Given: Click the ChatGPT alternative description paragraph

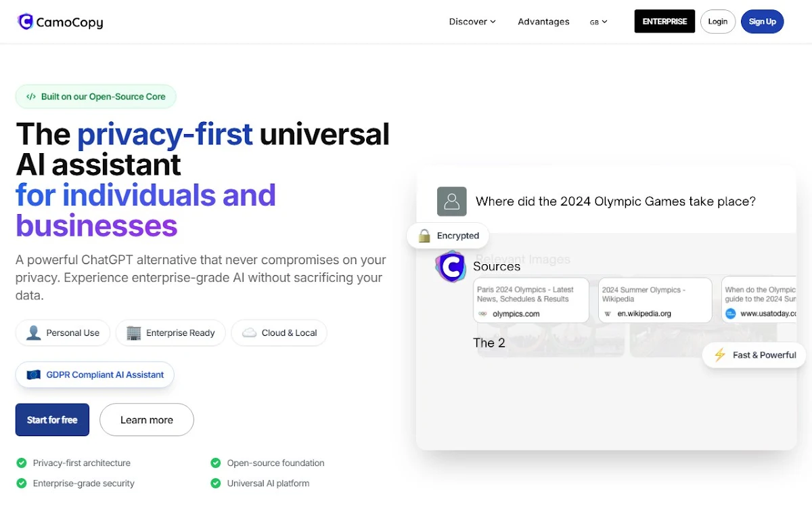Looking at the screenshot, I should point(201,278).
